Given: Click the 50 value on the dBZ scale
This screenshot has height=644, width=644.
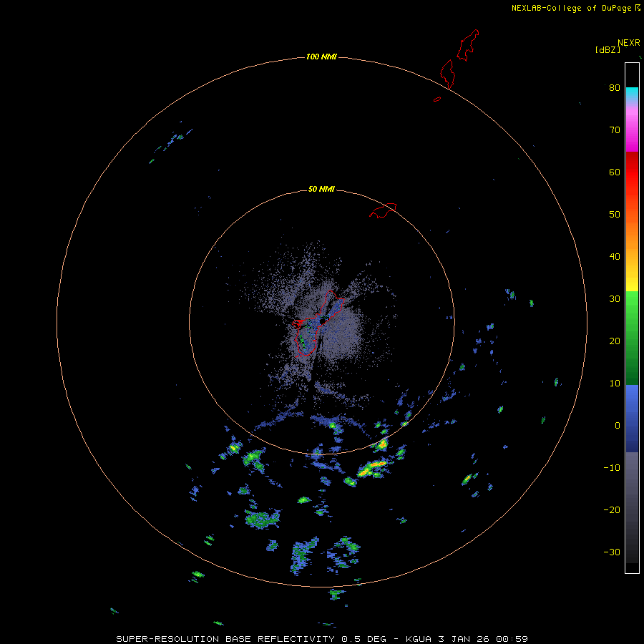Looking at the screenshot, I should click(615, 215).
